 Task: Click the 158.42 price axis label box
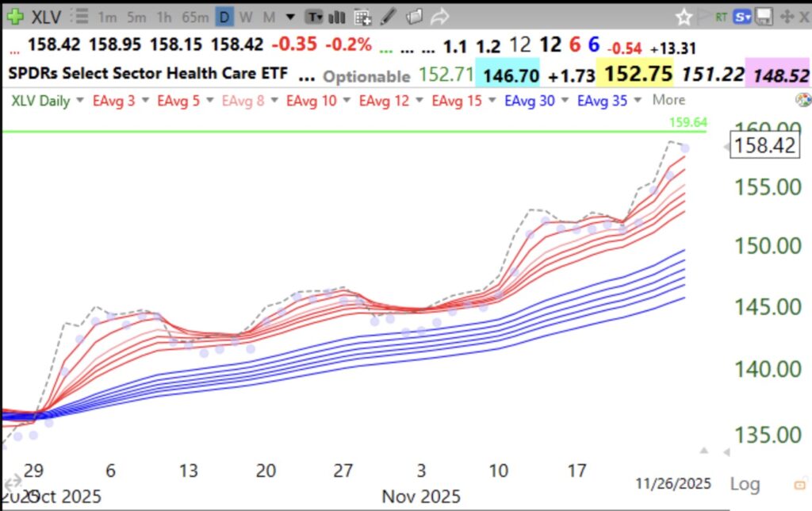pos(764,145)
